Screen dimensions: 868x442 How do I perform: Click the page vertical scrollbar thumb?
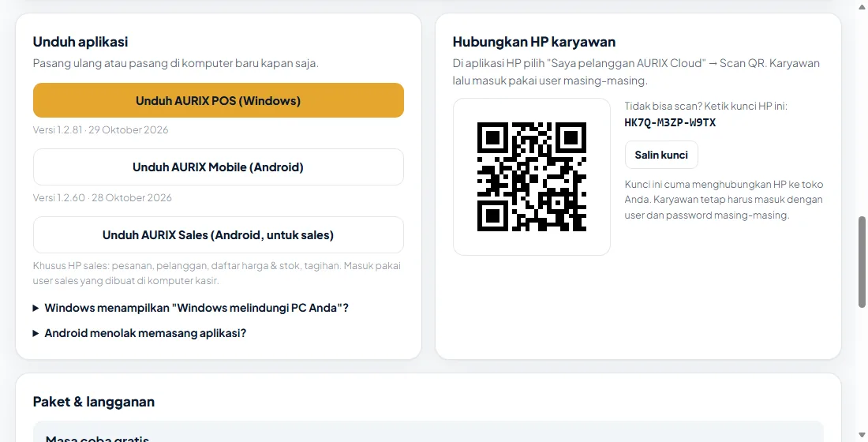pos(862,261)
